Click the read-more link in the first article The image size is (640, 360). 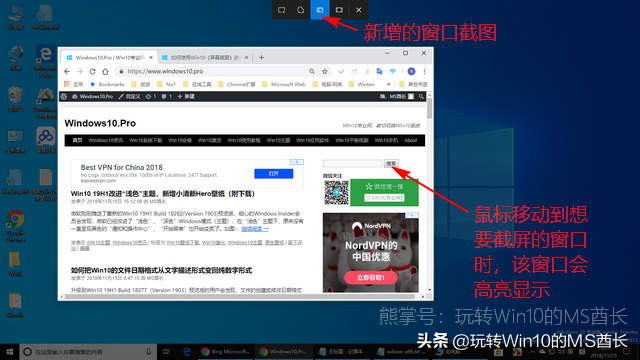[255, 229]
